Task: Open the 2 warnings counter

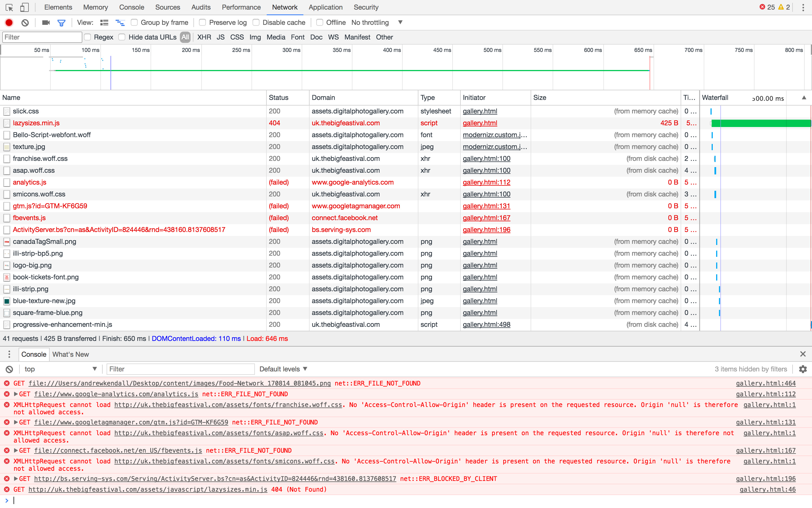Action: 784,7
